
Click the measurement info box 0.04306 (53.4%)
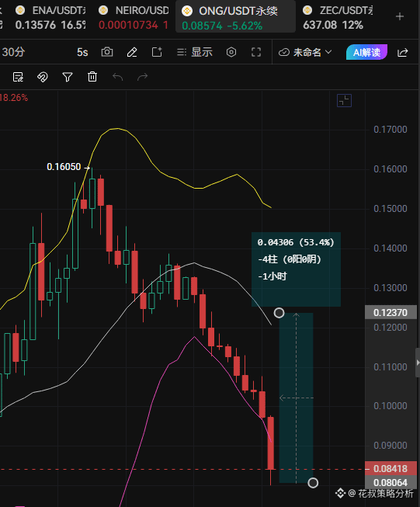pos(296,269)
